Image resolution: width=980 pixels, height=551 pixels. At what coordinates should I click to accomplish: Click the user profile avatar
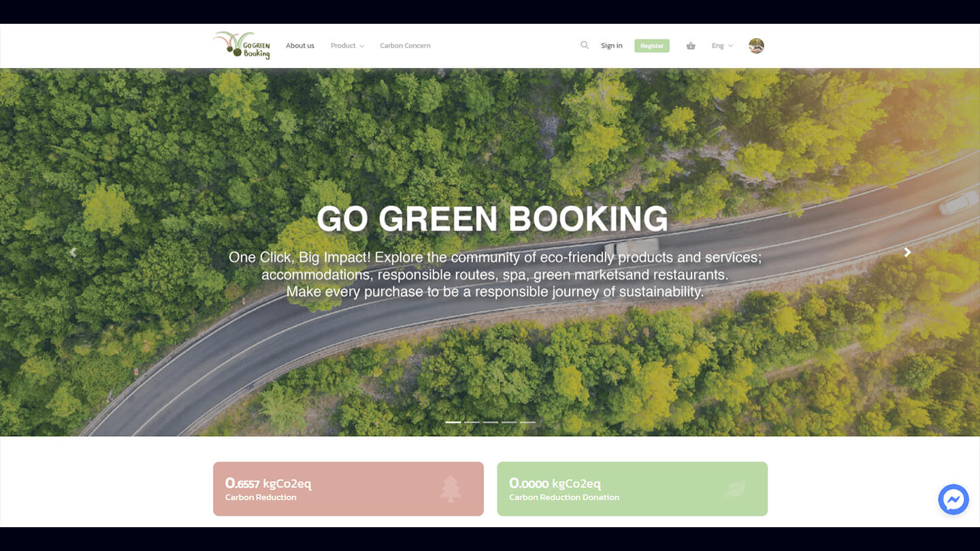click(x=756, y=46)
